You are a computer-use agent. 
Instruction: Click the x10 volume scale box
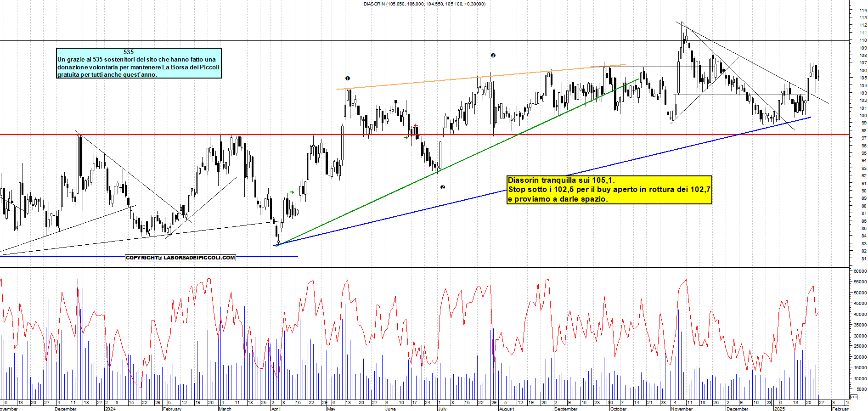coord(853,396)
